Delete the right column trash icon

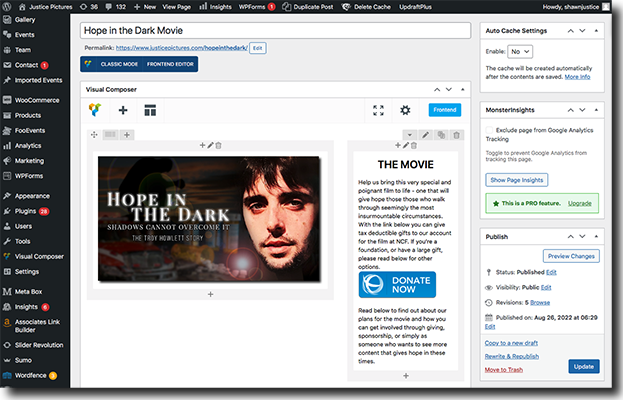[414, 145]
